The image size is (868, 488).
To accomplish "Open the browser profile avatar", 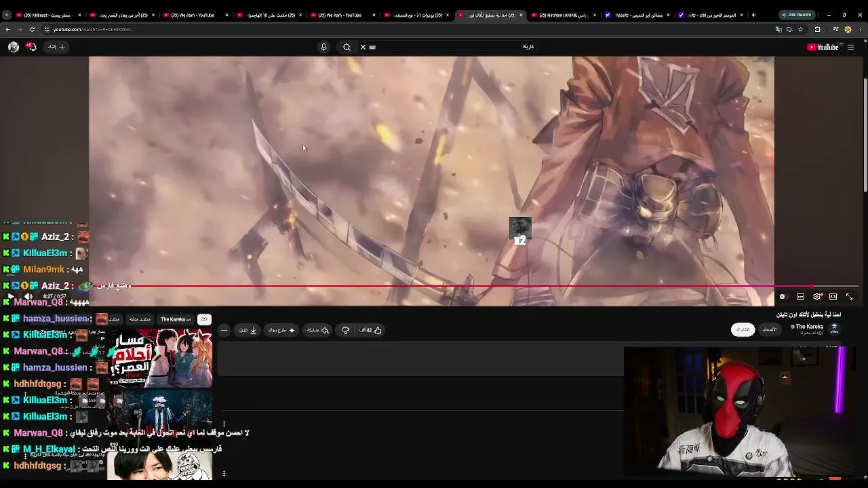I will coord(848,29).
